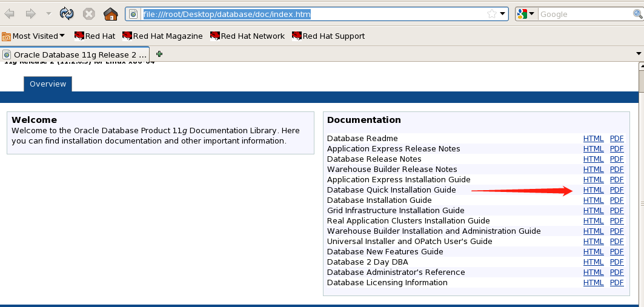Open Application Express Installation Guide HTML
644x307 pixels.
[x=594, y=179]
